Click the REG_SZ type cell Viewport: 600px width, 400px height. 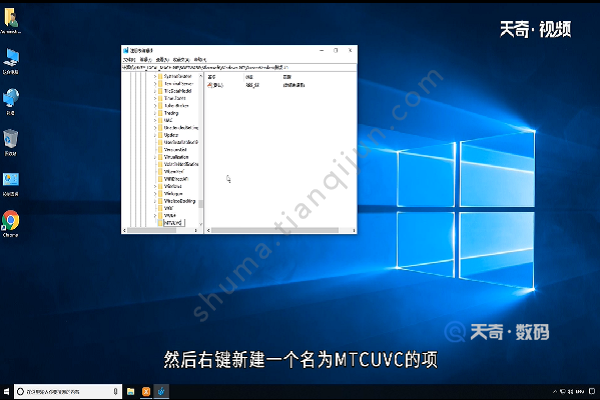click(x=253, y=85)
